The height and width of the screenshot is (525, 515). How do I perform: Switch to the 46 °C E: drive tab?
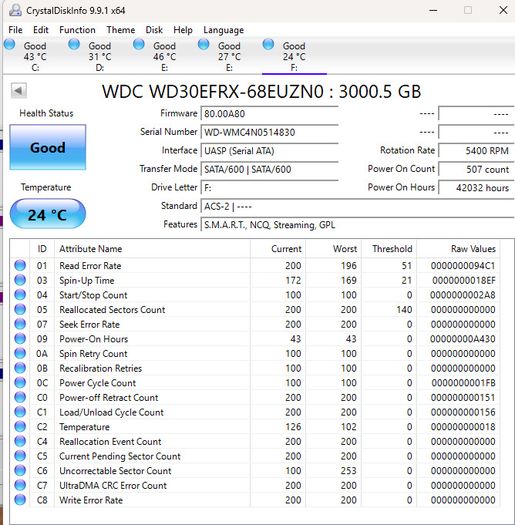(164, 56)
